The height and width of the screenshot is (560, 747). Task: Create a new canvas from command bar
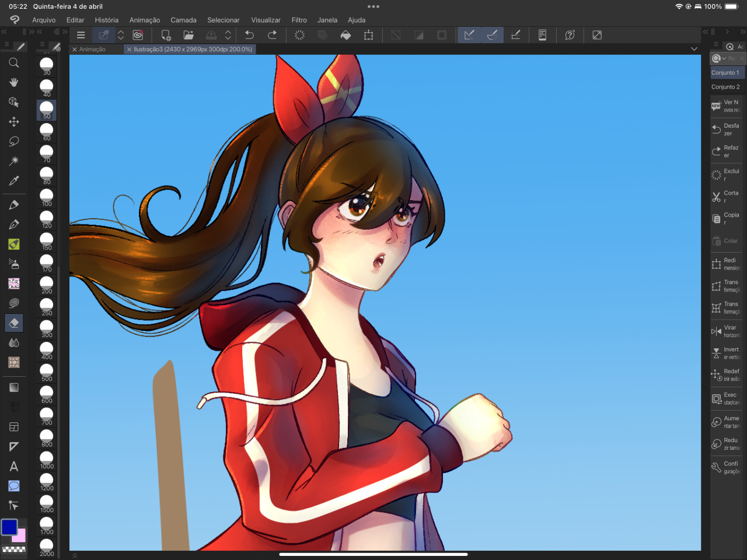pyautogui.click(x=166, y=35)
